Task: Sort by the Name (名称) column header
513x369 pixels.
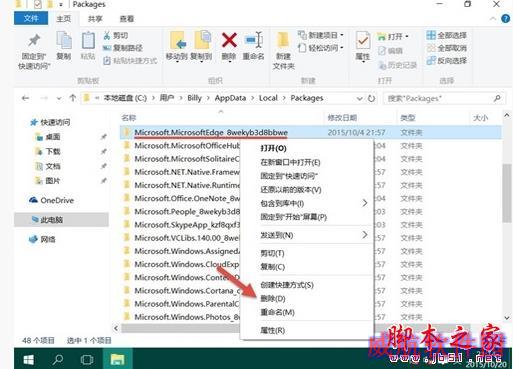Action: [x=129, y=118]
